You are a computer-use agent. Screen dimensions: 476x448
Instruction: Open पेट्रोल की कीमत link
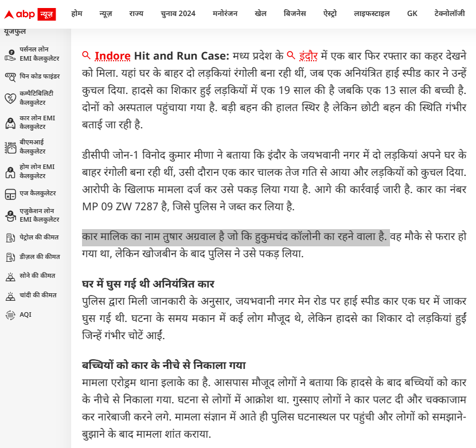(x=39, y=237)
